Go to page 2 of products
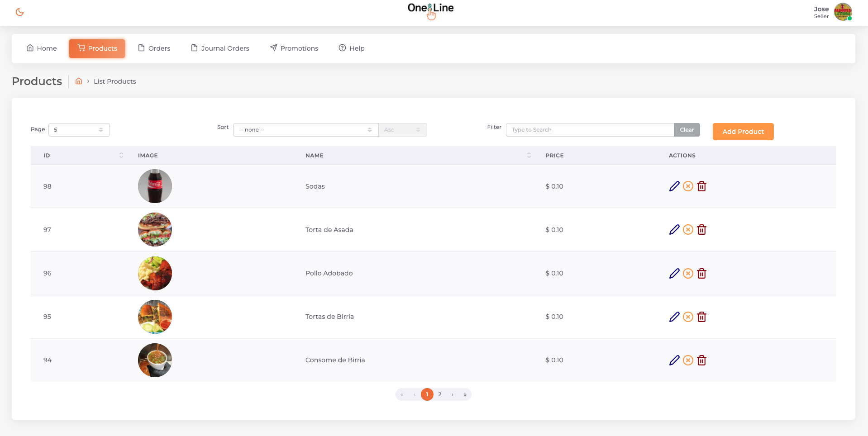Screen dimensions: 868x436 pyautogui.click(x=439, y=394)
